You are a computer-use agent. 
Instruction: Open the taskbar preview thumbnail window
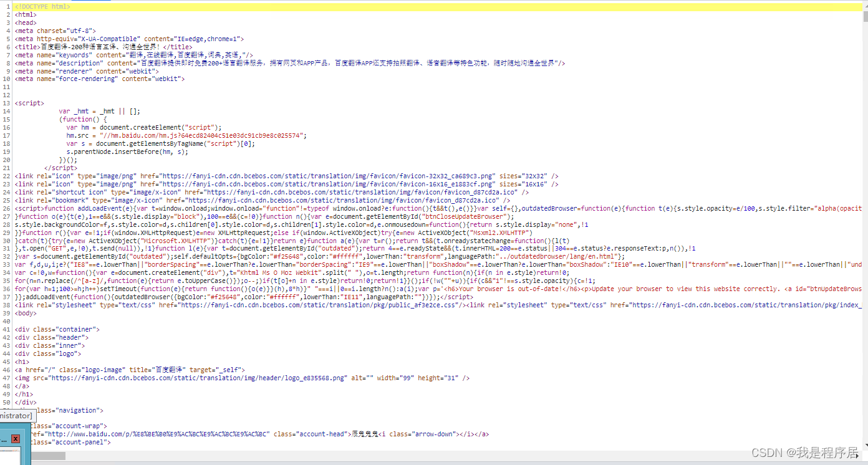[11, 454]
